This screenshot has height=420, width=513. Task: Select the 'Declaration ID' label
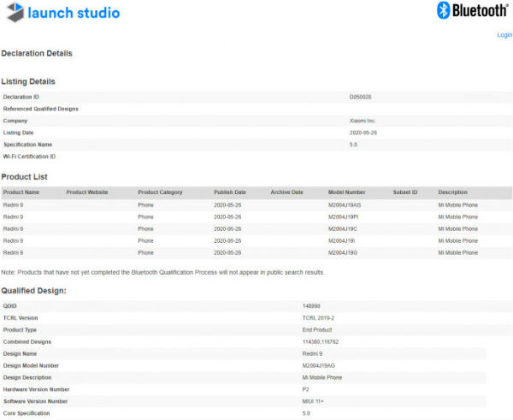pyautogui.click(x=21, y=97)
